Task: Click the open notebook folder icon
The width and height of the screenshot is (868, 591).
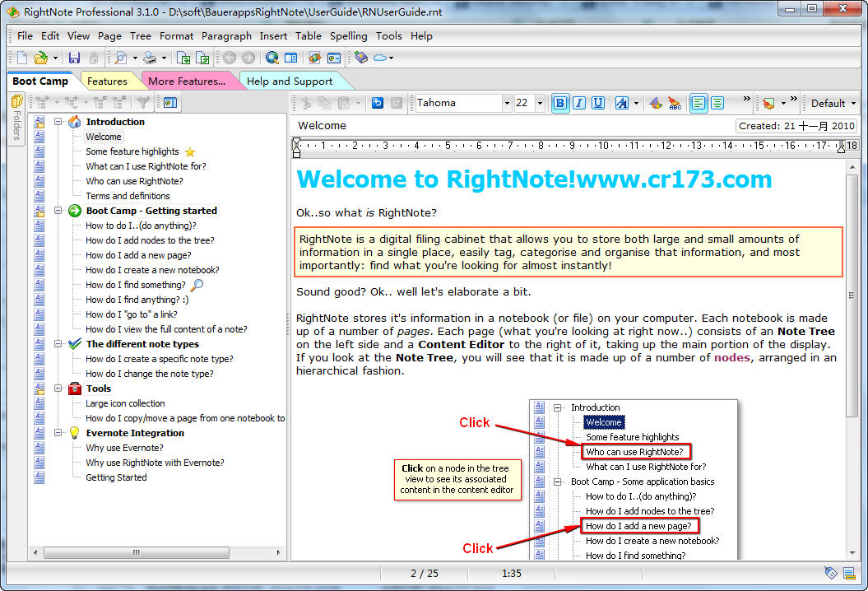Action: pyautogui.click(x=41, y=58)
